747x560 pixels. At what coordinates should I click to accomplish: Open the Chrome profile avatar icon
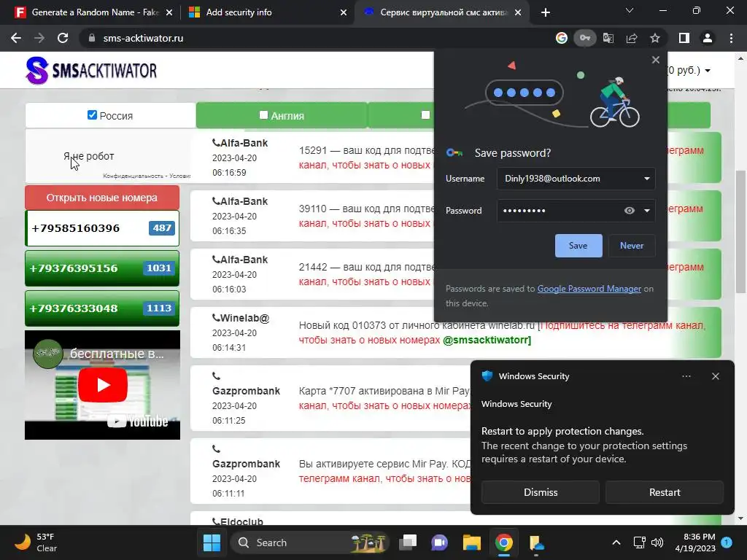tap(708, 38)
